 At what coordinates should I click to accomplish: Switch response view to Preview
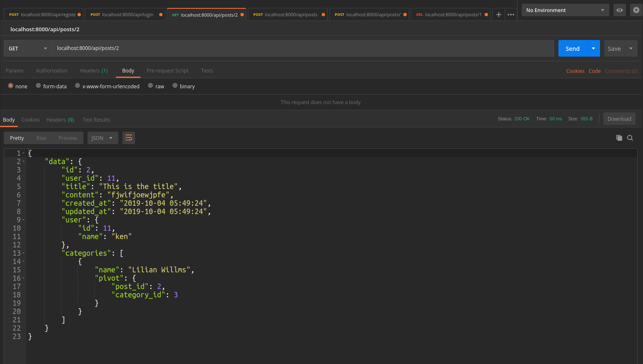[x=68, y=138]
